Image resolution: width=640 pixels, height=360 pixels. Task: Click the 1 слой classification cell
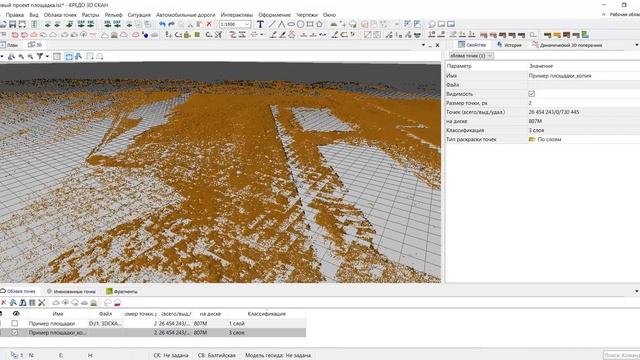237,323
